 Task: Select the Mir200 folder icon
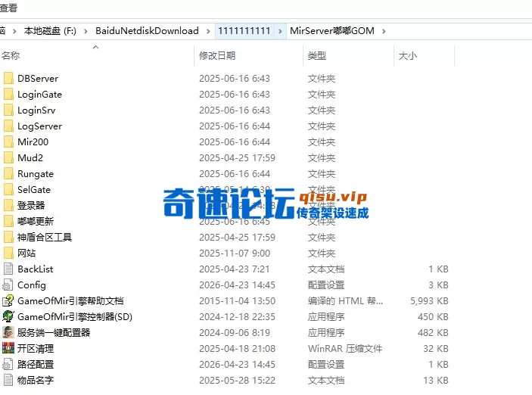coord(8,142)
